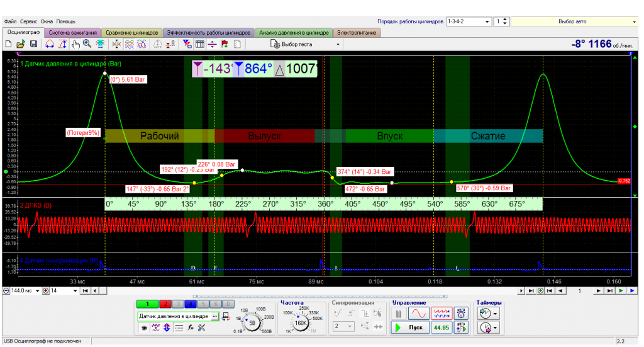Click the green play button in the frame navigation bar
644x347 pixels.
621,291
